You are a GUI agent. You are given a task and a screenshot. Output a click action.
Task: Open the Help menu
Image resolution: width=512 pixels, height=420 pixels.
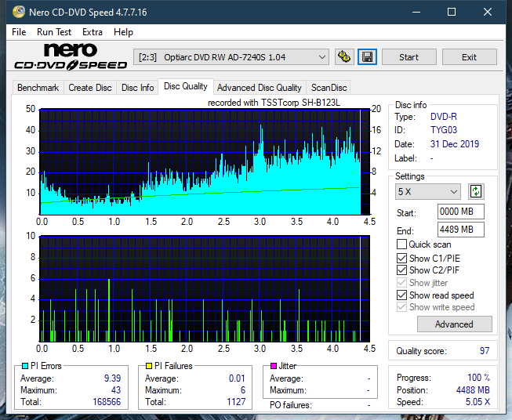point(123,32)
